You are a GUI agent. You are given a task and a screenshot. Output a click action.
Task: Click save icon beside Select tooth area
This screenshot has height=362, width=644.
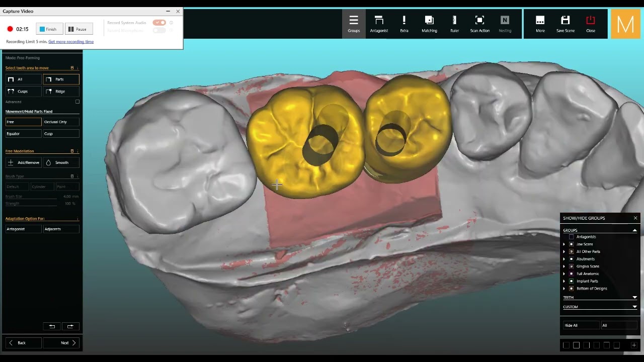tap(72, 68)
